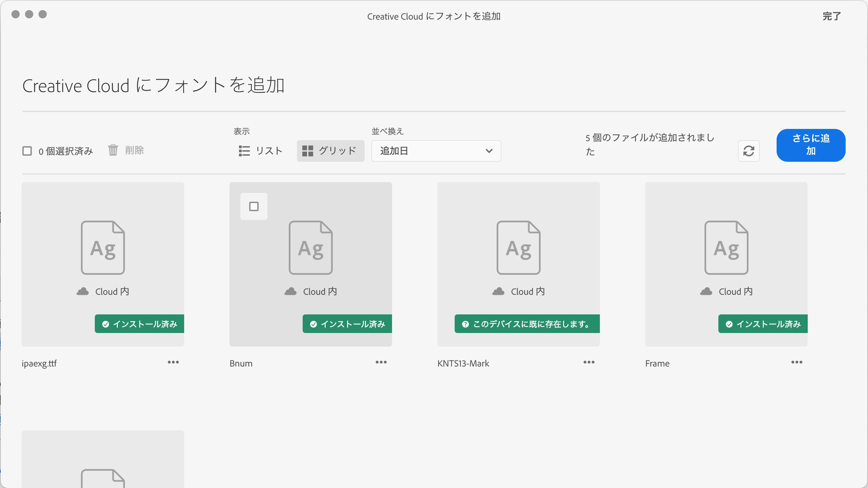Open more options for Frame font

click(x=797, y=362)
